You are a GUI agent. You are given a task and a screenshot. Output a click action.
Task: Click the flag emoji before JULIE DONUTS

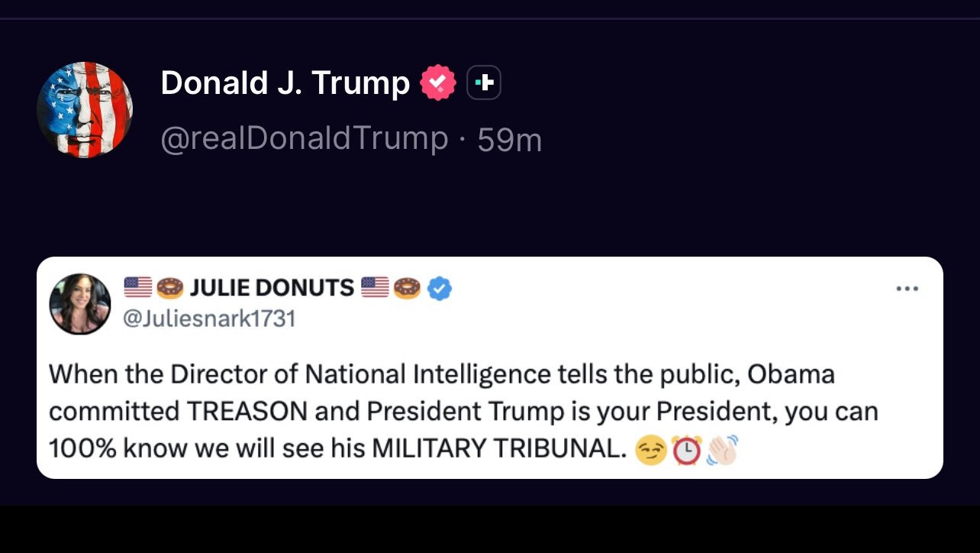pyautogui.click(x=138, y=288)
